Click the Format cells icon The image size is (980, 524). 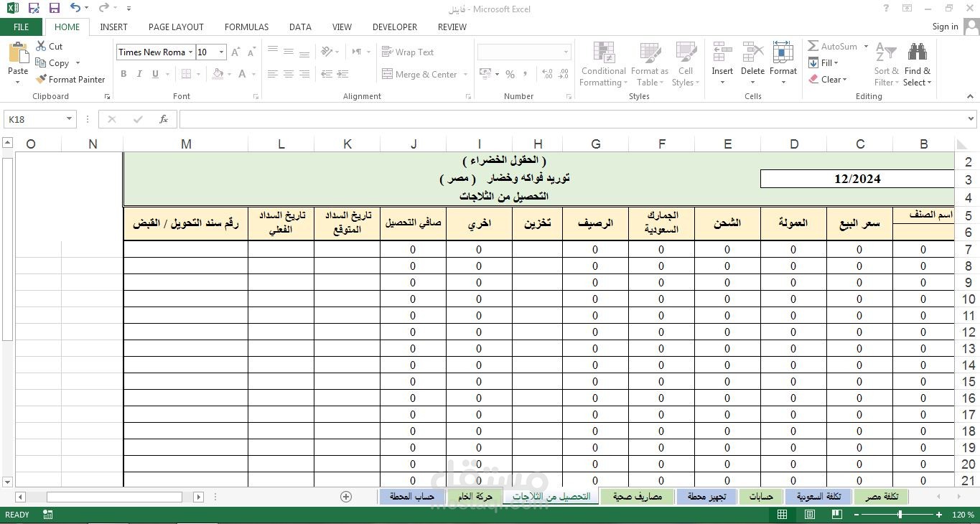[783, 53]
